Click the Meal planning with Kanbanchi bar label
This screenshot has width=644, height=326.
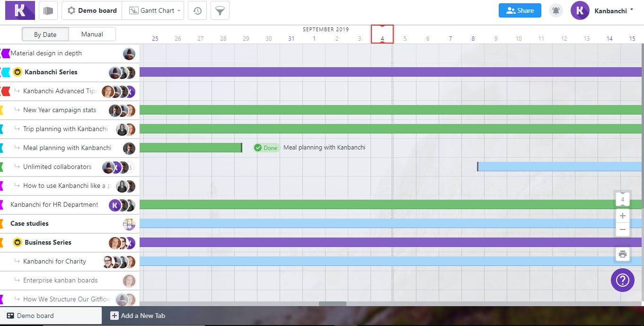[x=324, y=148]
